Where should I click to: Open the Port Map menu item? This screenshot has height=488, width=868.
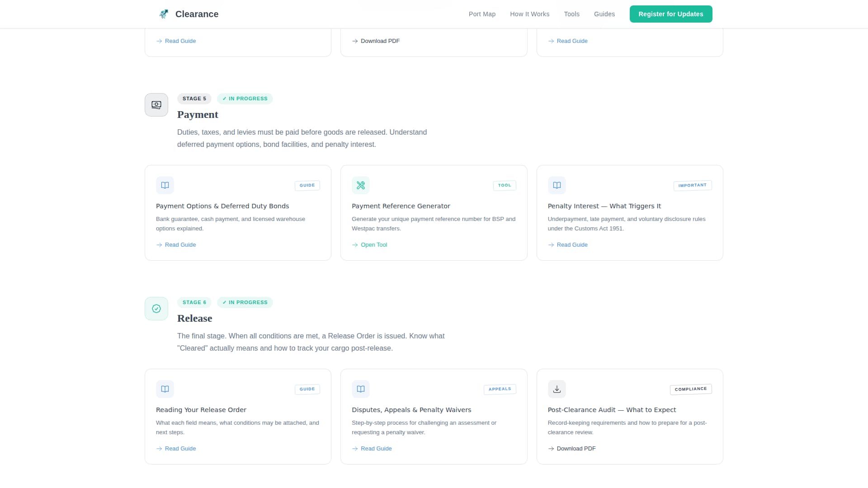(x=482, y=14)
